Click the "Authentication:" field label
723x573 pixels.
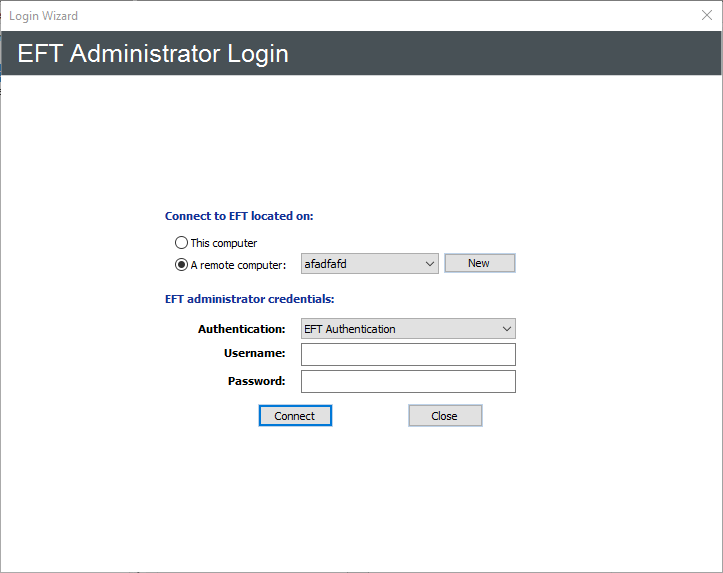coord(242,329)
